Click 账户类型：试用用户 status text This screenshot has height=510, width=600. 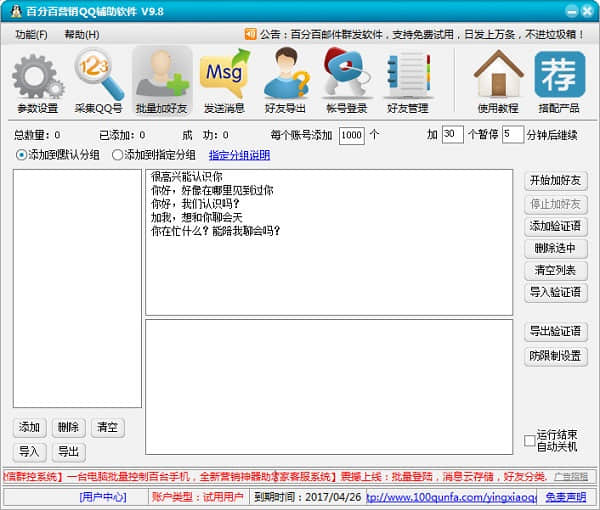coord(198,497)
